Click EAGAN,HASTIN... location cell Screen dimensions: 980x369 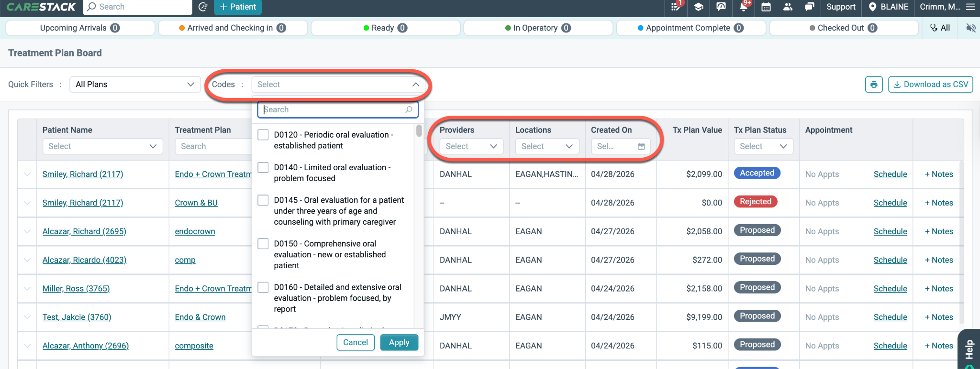point(546,174)
